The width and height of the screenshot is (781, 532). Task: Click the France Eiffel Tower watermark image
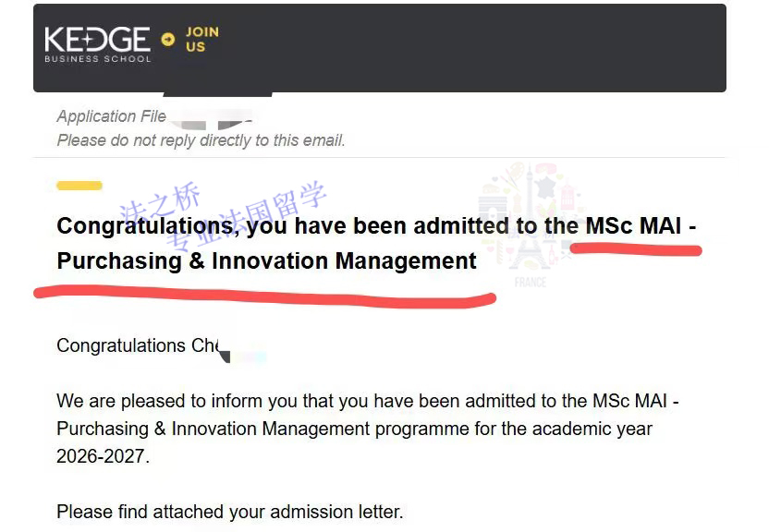point(530,217)
